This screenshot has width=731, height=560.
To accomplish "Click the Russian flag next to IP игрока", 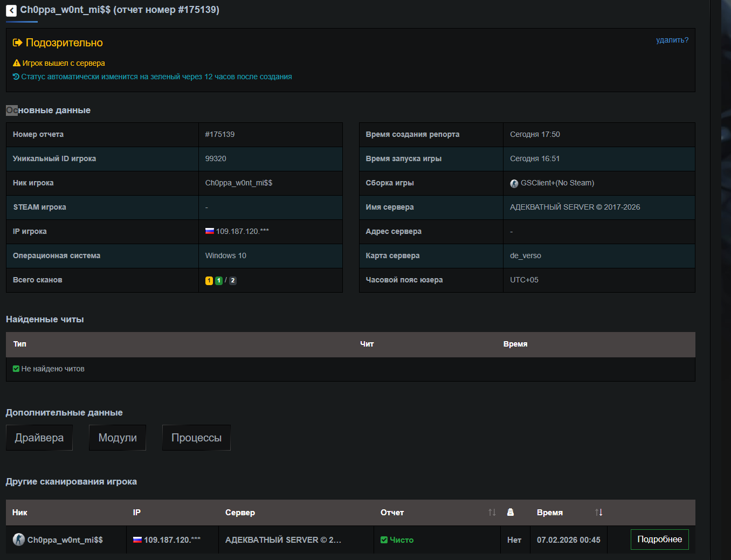I will pyautogui.click(x=210, y=231).
